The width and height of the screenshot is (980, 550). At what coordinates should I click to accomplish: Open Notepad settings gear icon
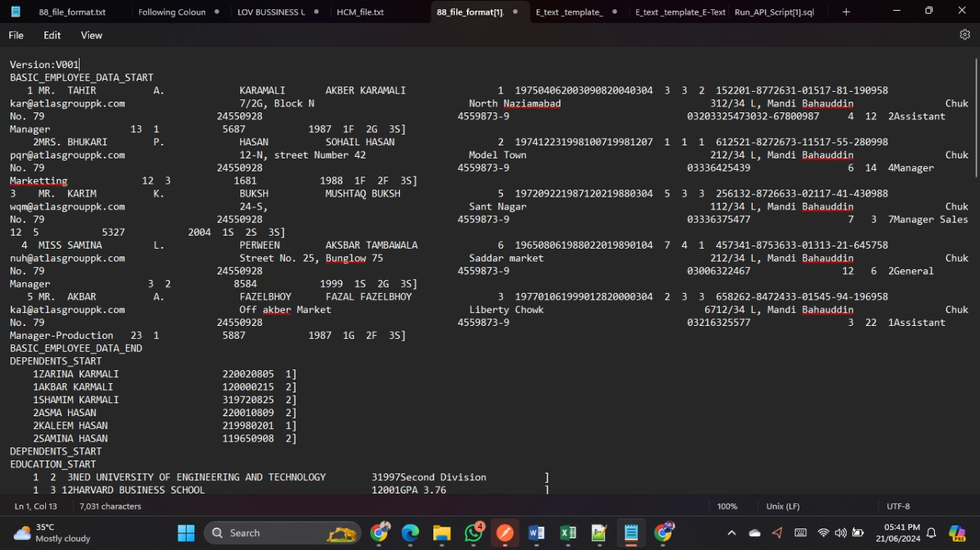tap(965, 34)
